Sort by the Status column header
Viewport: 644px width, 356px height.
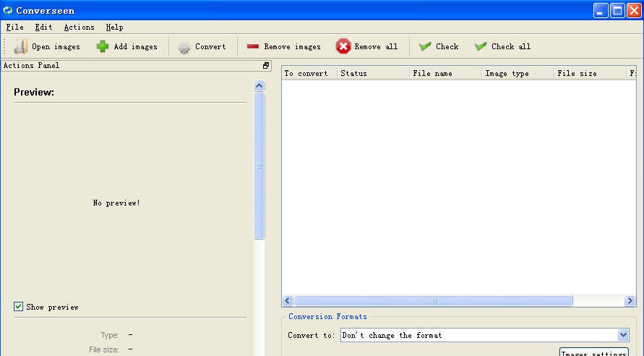(373, 73)
